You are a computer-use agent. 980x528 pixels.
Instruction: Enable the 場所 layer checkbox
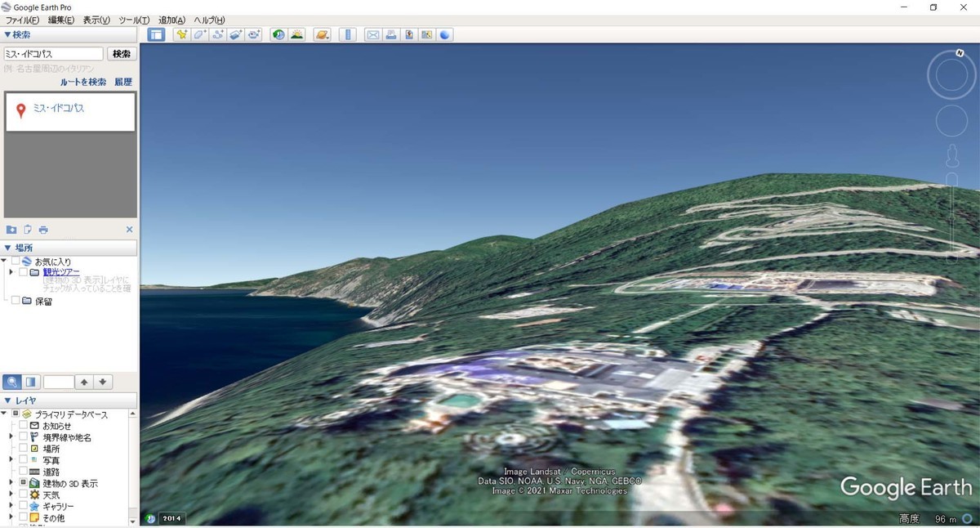click(23, 449)
